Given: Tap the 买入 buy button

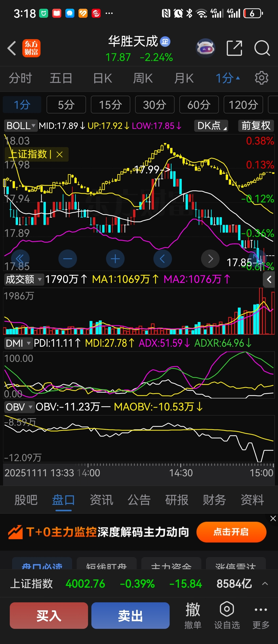Looking at the screenshot, I should click(x=49, y=616).
